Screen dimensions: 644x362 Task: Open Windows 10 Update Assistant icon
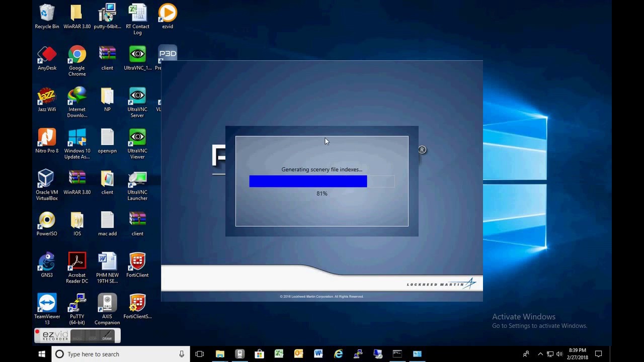(77, 144)
